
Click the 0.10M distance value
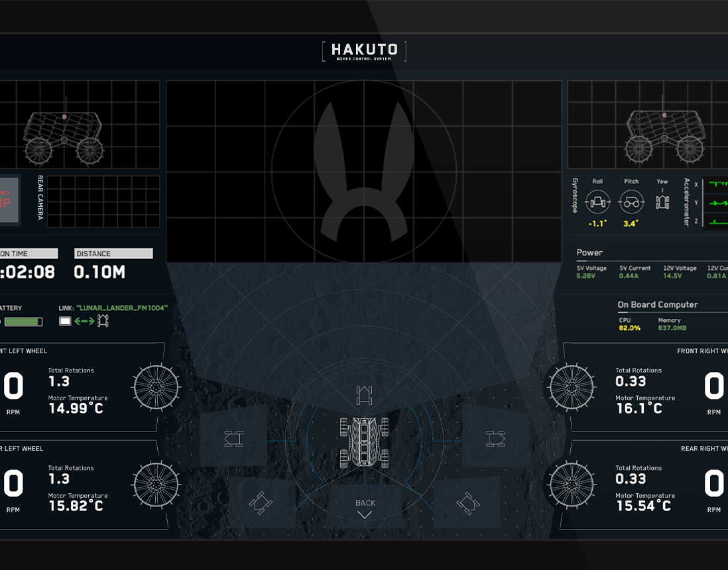tap(100, 272)
